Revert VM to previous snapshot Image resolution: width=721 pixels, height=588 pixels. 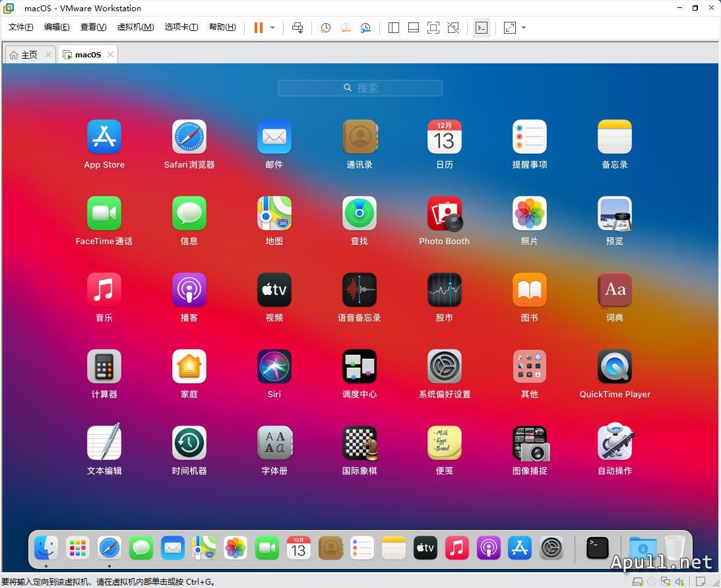[346, 28]
